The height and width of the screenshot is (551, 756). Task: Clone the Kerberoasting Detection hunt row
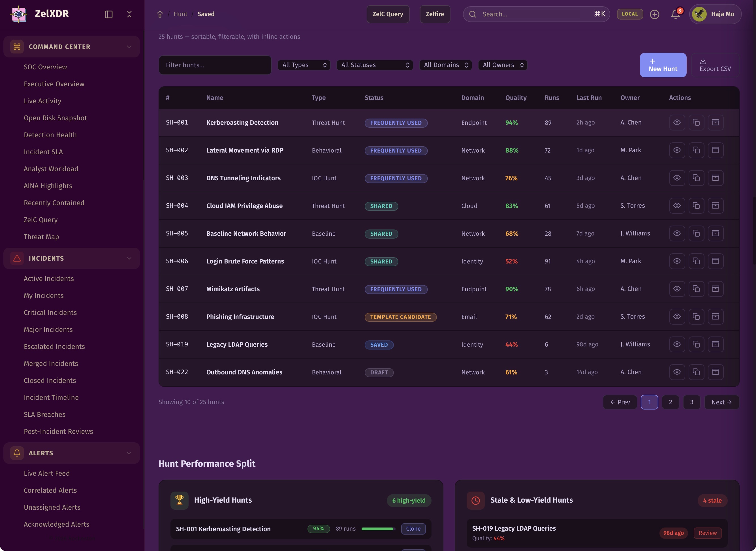[696, 123]
